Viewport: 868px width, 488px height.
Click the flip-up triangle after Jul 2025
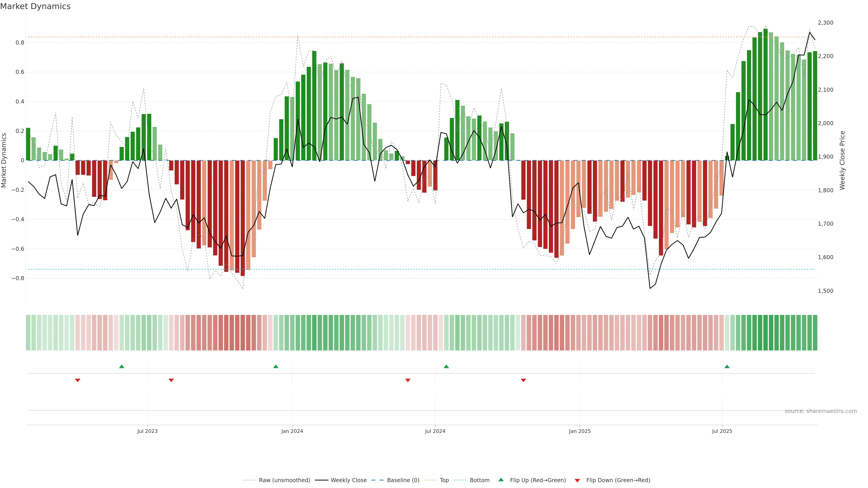tap(727, 366)
